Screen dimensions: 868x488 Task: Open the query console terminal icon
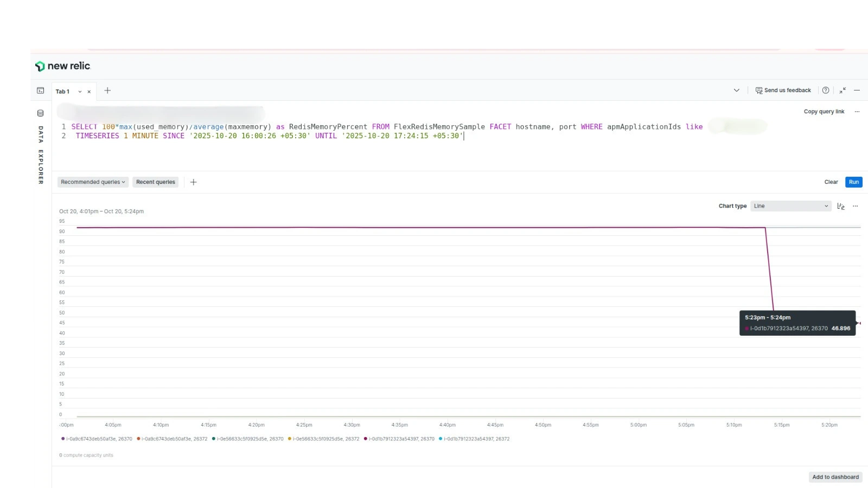point(41,91)
